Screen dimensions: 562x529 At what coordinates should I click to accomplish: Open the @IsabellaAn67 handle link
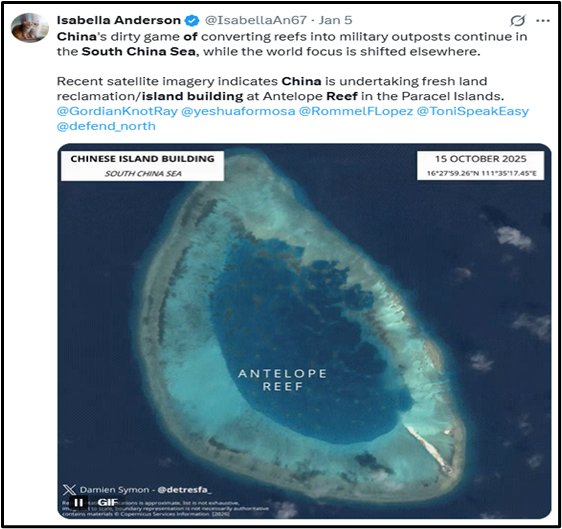coord(256,20)
